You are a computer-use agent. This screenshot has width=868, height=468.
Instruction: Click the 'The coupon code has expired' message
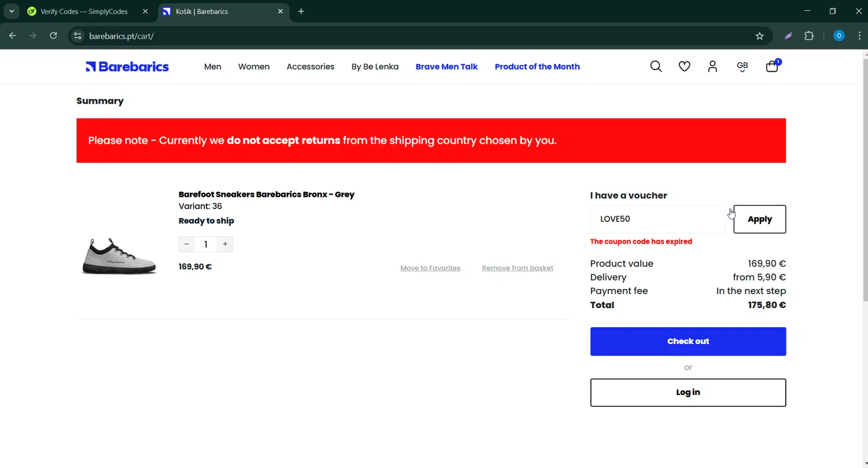[641, 242]
